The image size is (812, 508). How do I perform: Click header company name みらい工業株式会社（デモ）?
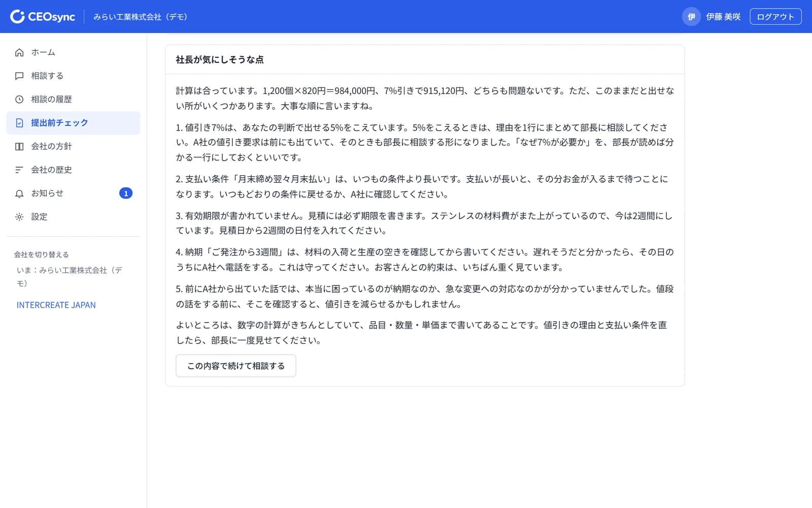coord(142,17)
